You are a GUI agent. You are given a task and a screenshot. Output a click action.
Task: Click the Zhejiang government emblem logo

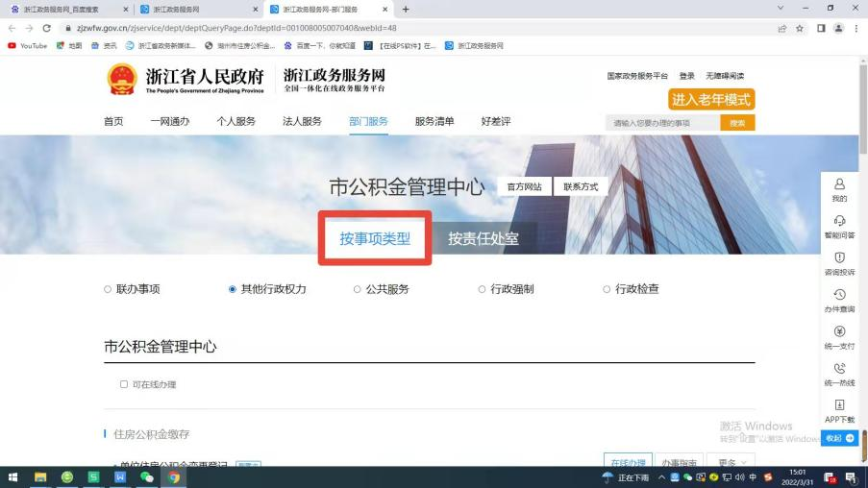[x=122, y=79]
